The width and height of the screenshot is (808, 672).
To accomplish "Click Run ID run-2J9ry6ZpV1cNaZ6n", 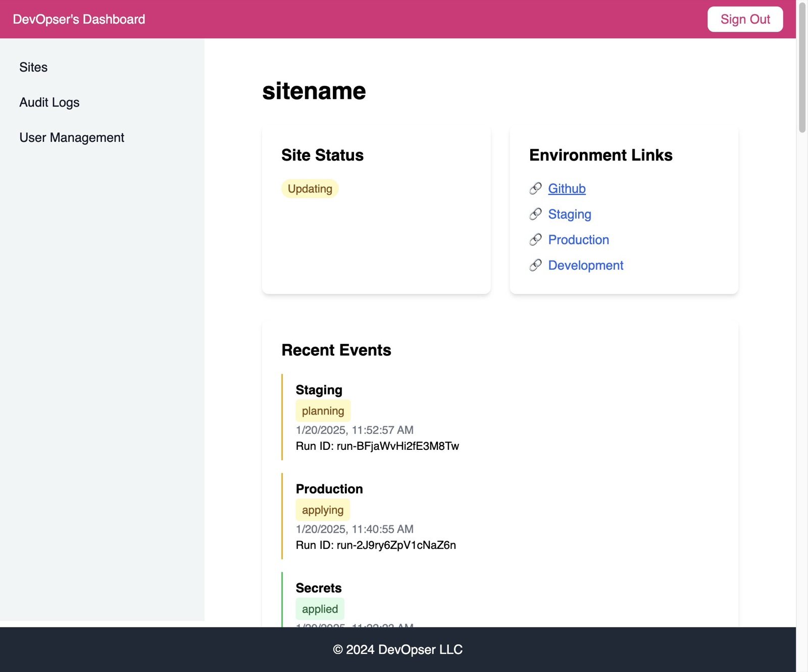I will click(x=376, y=545).
